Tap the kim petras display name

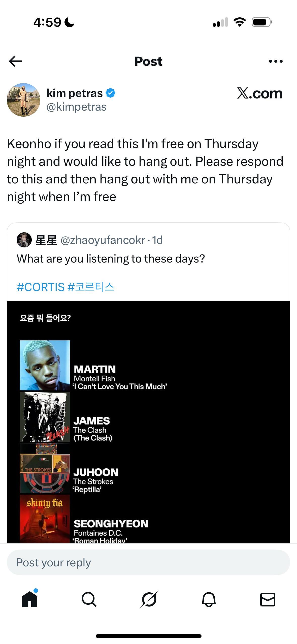click(x=75, y=93)
